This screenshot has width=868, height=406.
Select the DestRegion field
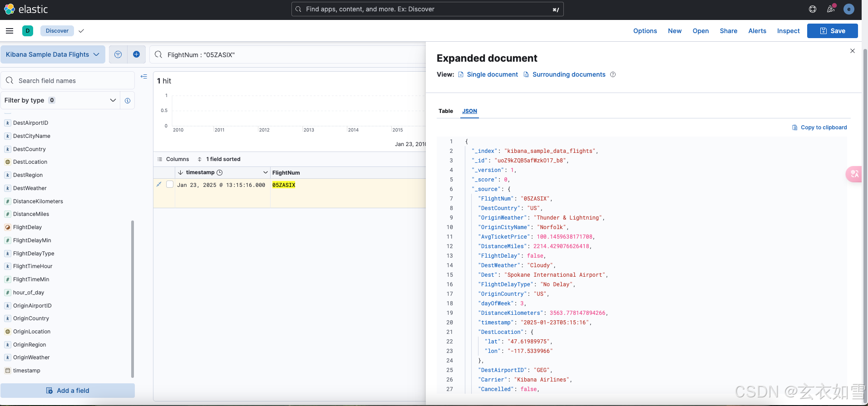[x=28, y=175]
